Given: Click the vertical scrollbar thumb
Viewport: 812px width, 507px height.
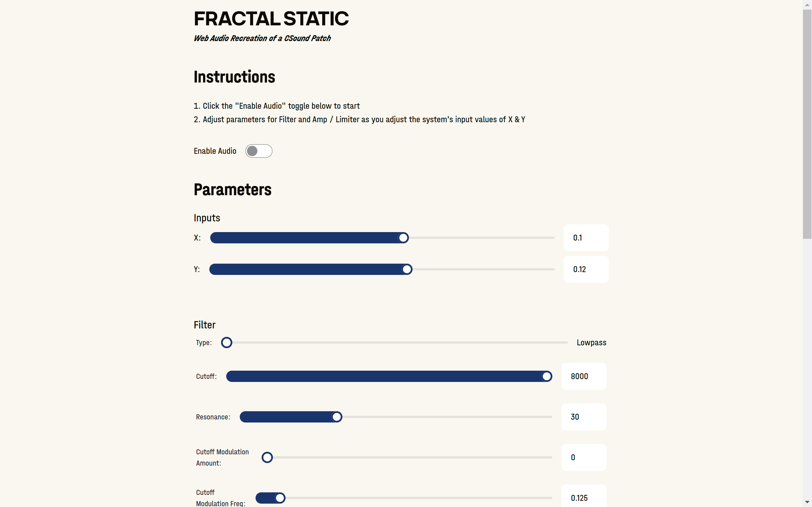Looking at the screenshot, I should tap(807, 124).
